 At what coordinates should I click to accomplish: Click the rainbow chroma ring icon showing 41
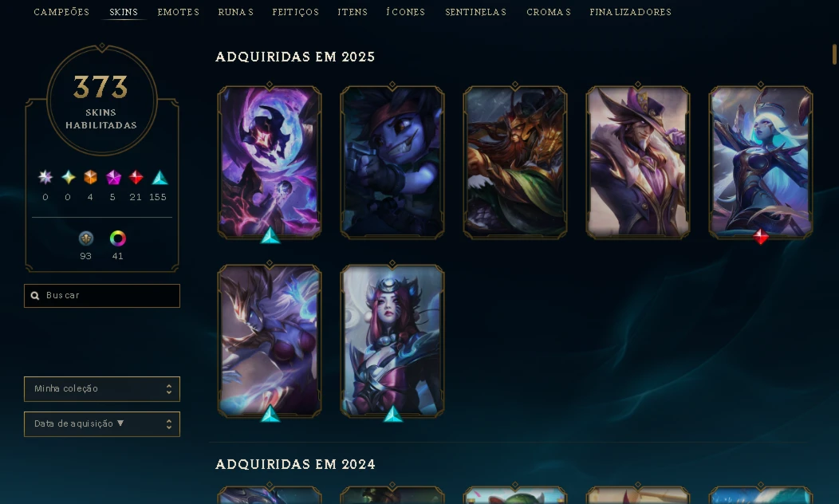point(118,238)
